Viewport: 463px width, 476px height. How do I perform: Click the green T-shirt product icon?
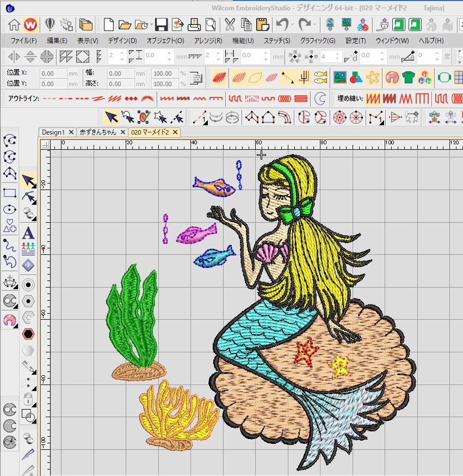click(x=408, y=77)
